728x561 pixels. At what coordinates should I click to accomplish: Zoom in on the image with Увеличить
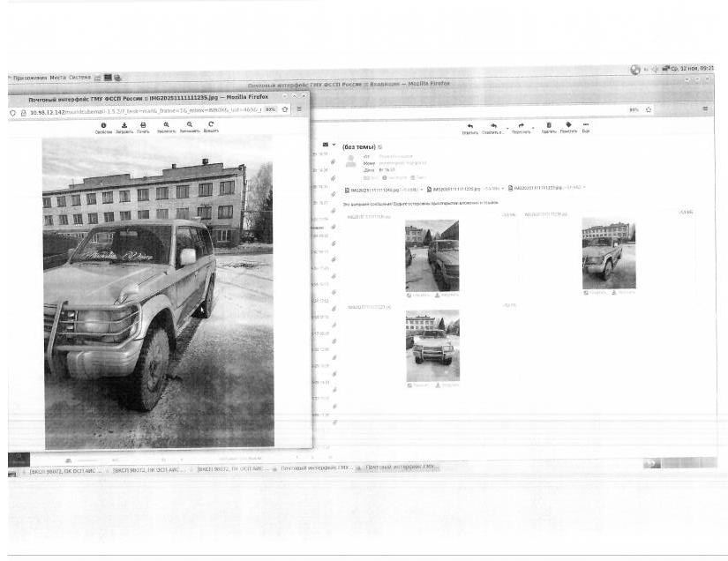pyautogui.click(x=167, y=126)
